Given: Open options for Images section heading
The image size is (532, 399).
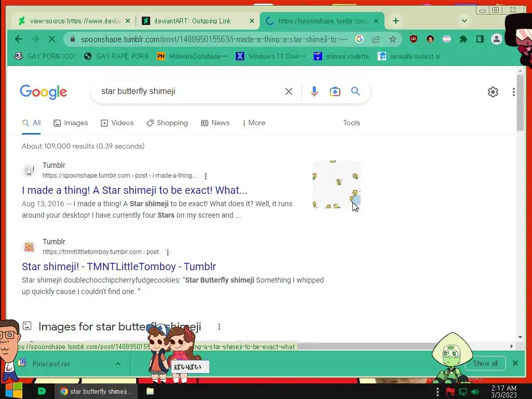Looking at the screenshot, I should tap(219, 327).
